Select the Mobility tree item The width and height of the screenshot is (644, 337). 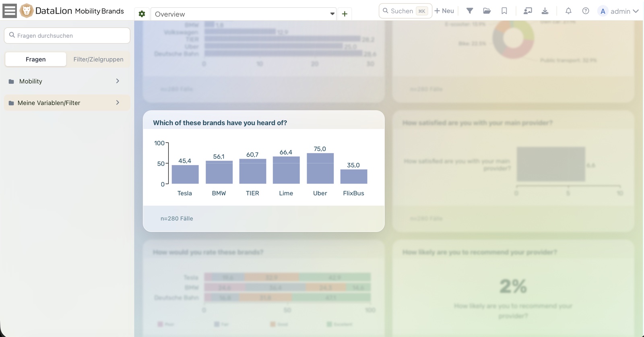67,81
